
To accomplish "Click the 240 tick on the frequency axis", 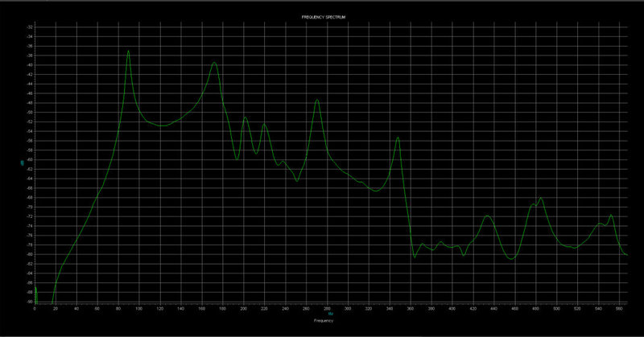I will [286, 309].
